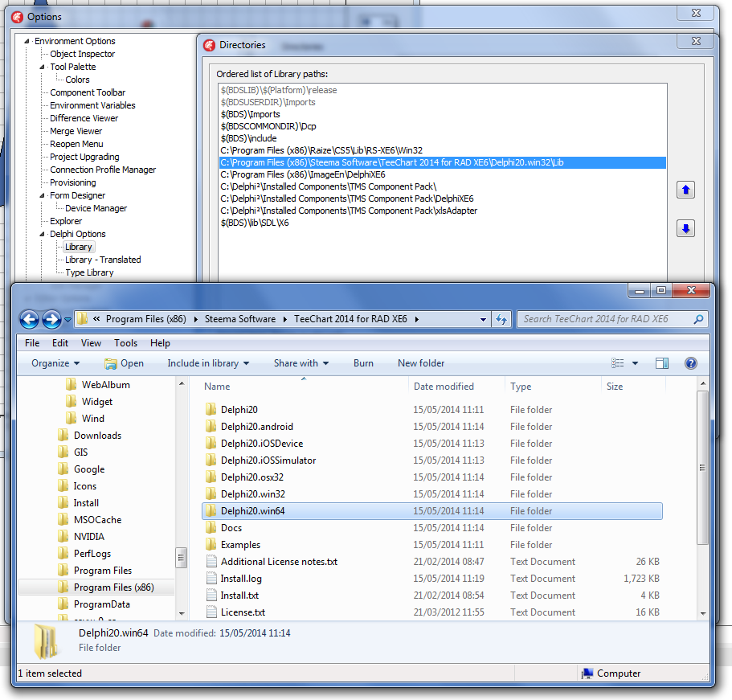The height and width of the screenshot is (700, 732).
Task: Move selected library path up with blue arrow
Action: [685, 190]
